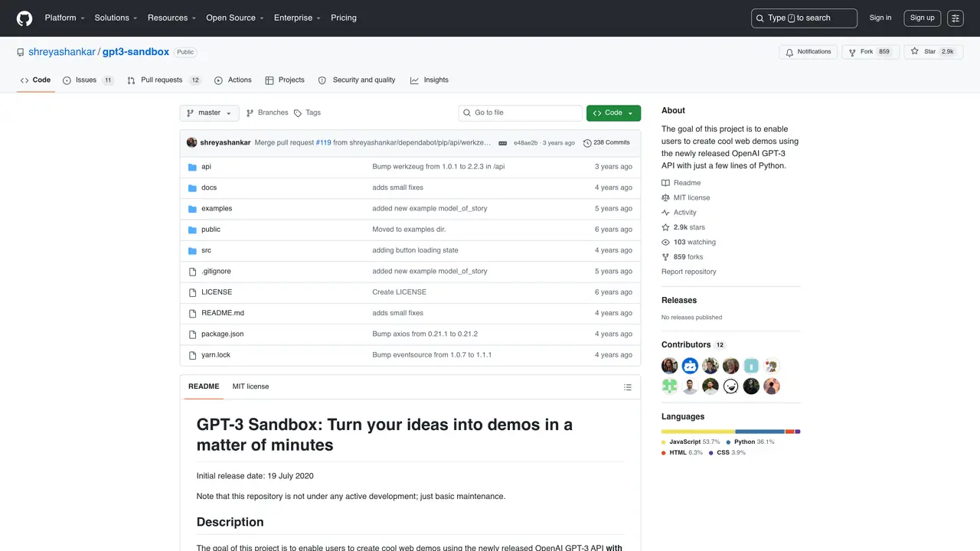
Task: View 238 Commits history
Action: click(606, 143)
